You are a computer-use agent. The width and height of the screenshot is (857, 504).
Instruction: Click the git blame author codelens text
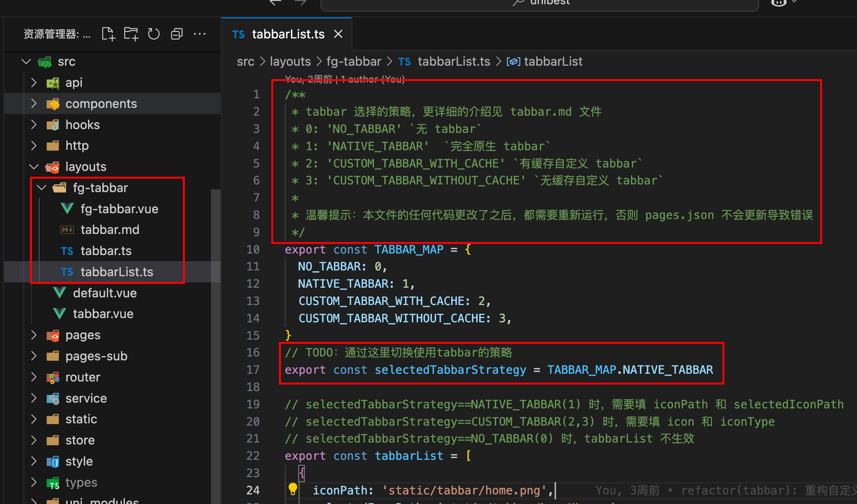coord(345,79)
